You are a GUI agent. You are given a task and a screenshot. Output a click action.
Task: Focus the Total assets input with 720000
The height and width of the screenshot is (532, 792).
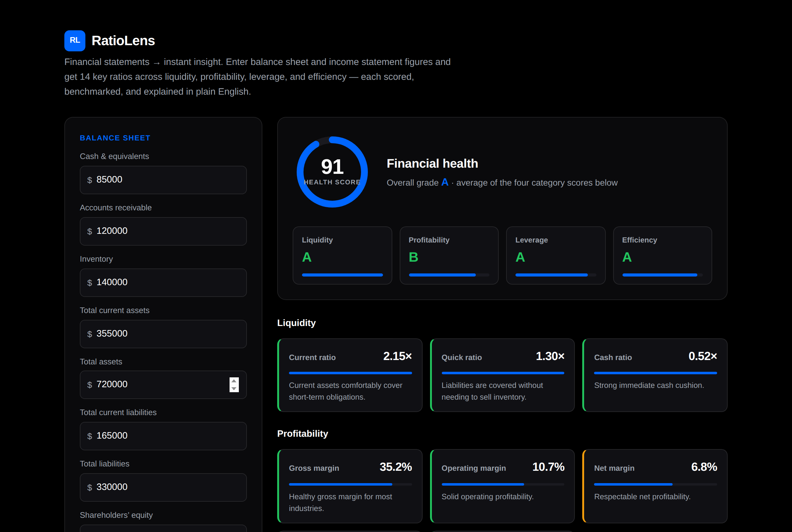coord(163,384)
